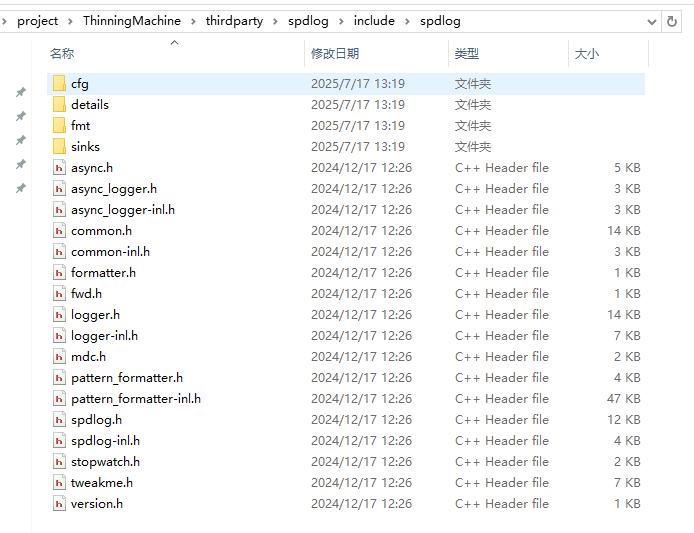Select the sinks folder name
This screenshot has width=694, height=533.
(x=85, y=147)
